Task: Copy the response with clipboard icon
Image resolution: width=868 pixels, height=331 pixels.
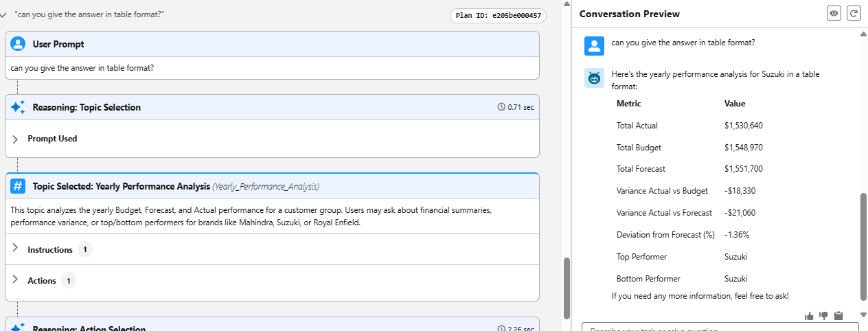Action: (x=838, y=316)
